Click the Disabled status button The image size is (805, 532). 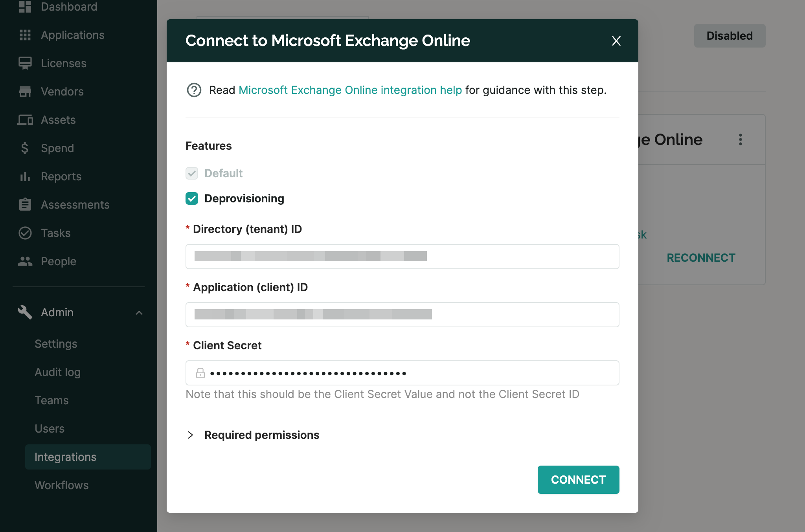point(730,36)
